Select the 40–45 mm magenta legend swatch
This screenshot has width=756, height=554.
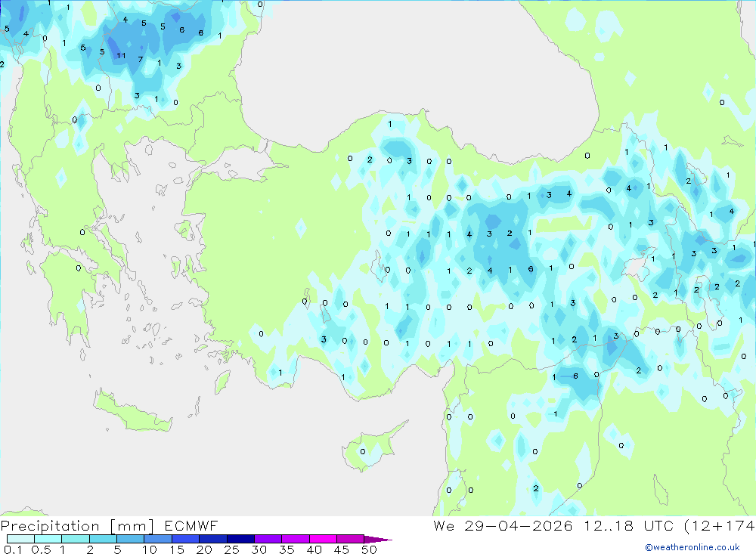[323, 539]
